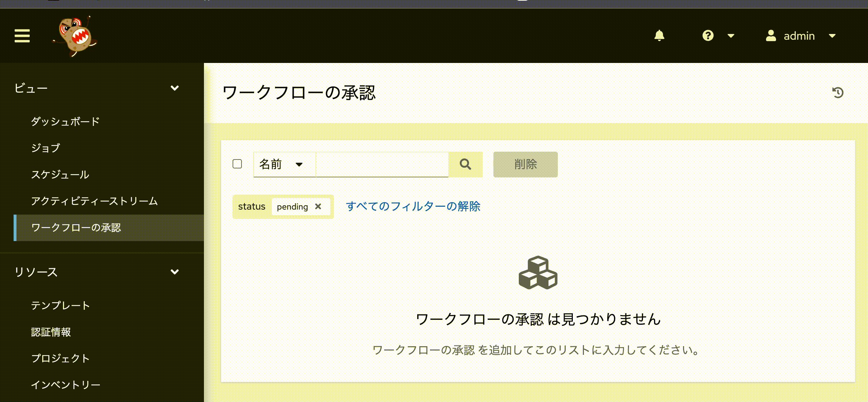Screen dimensions: 868x402
Task: Click the help question mark icon
Action: [x=708, y=35]
